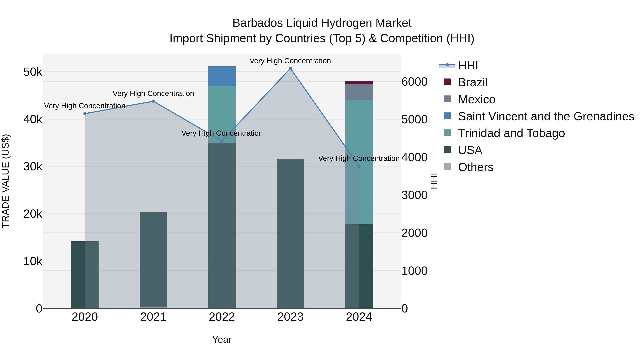The image size is (644, 362).
Task: Click the TRADE VALUE (US$) axis label
Action: pyautogui.click(x=6, y=181)
